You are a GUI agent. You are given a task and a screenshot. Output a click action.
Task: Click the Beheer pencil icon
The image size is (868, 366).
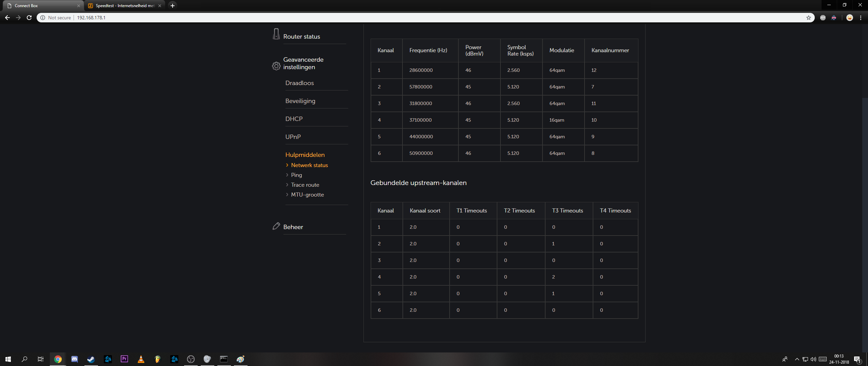click(276, 226)
